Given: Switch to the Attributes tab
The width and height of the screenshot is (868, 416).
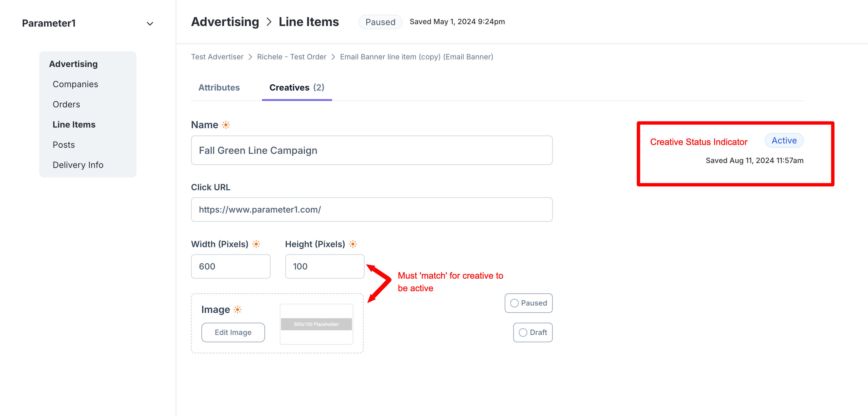Looking at the screenshot, I should (219, 87).
